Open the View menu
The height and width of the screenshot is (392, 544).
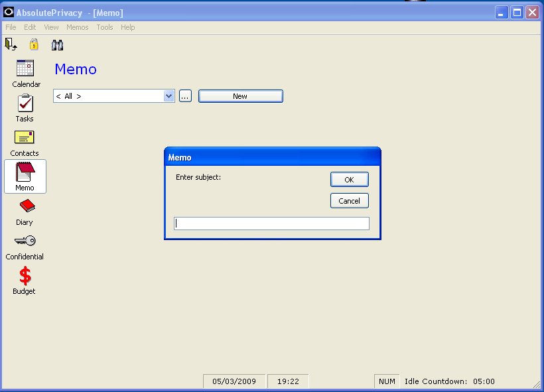click(51, 27)
